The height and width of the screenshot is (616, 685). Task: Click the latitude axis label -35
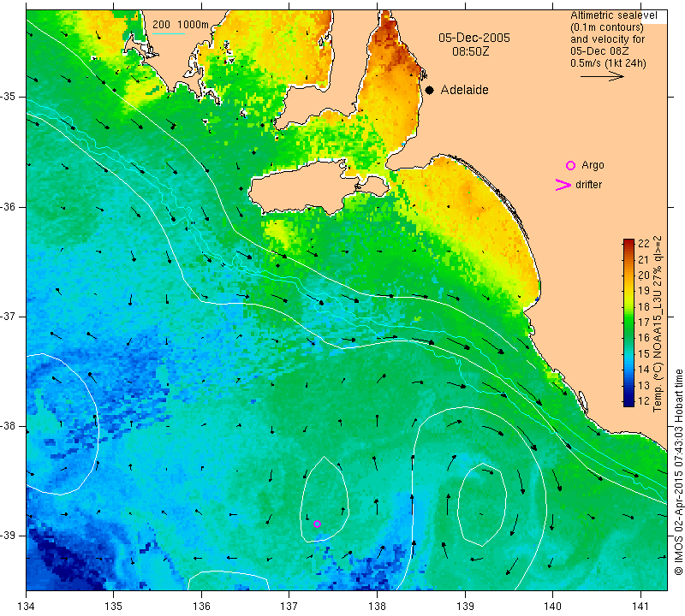coord(9,97)
